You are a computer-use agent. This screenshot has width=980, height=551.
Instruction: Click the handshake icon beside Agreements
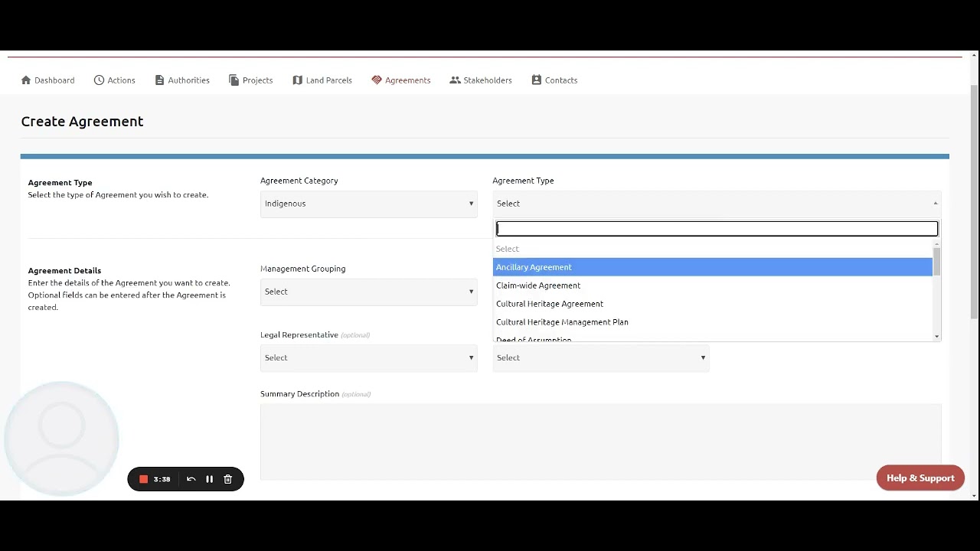377,80
